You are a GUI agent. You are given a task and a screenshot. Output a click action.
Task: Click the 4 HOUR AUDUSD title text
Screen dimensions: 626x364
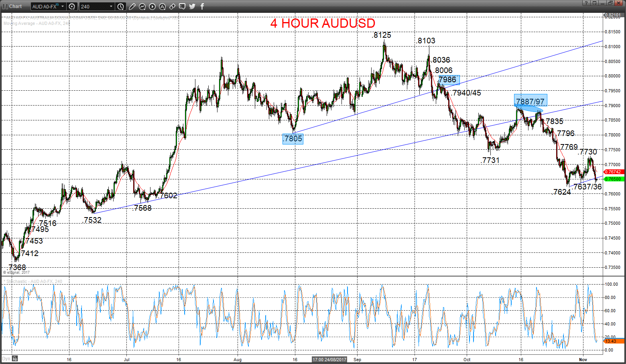pyautogui.click(x=323, y=23)
